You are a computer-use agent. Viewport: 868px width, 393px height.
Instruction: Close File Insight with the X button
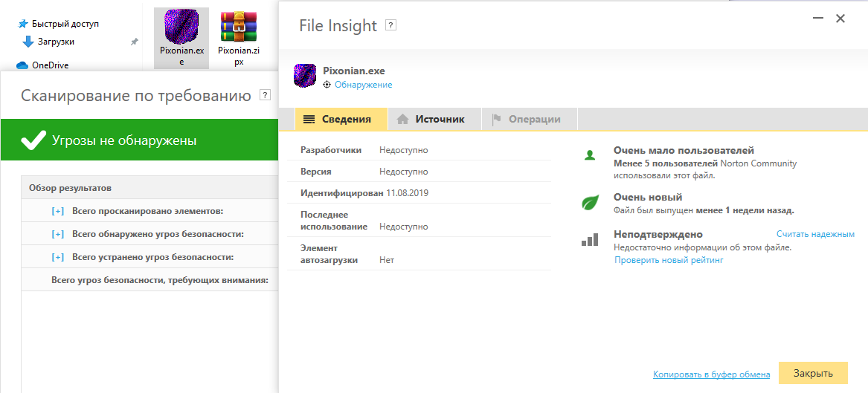840,19
